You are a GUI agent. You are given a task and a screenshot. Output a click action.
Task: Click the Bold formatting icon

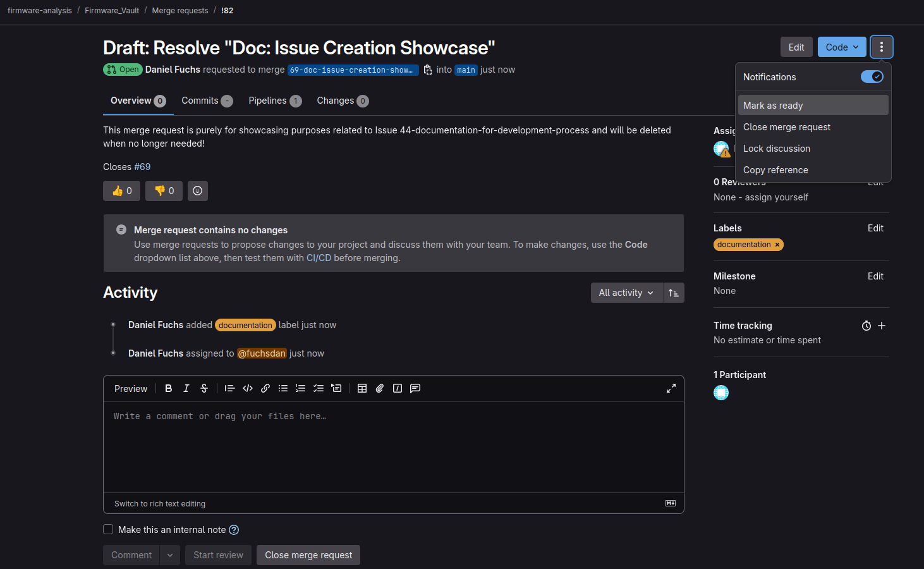click(x=168, y=388)
